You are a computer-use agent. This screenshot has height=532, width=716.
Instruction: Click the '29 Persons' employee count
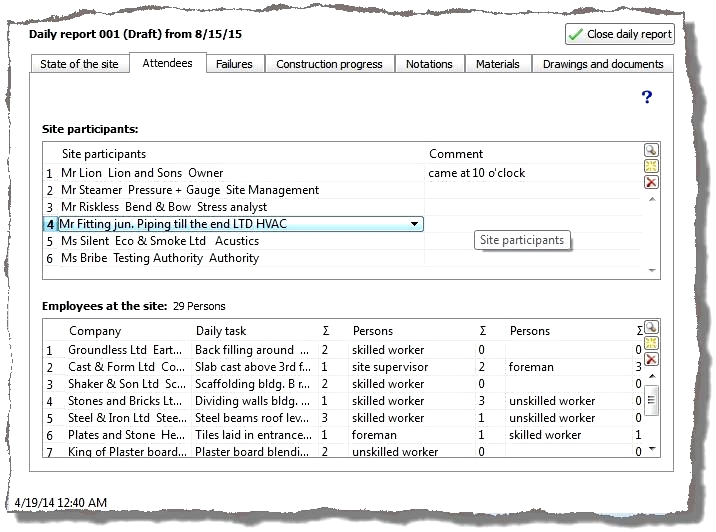(x=199, y=306)
